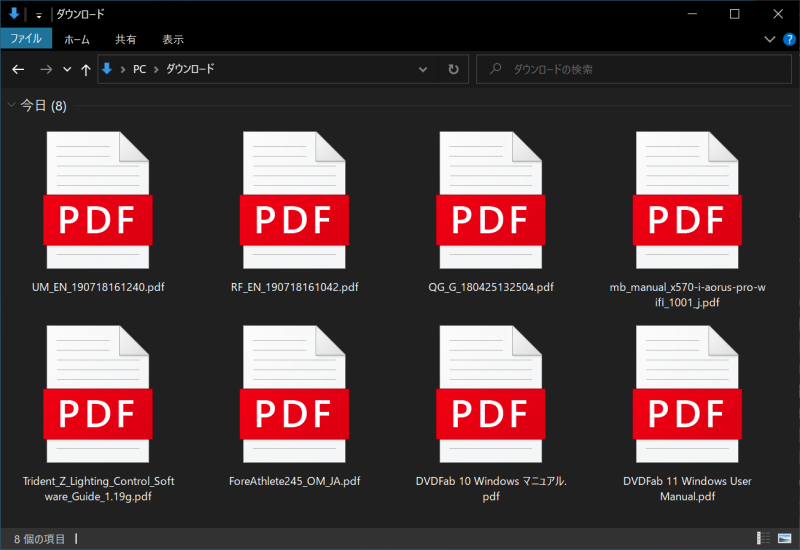Click the Back navigation arrow
Viewport: 800px width, 550px height.
18,69
